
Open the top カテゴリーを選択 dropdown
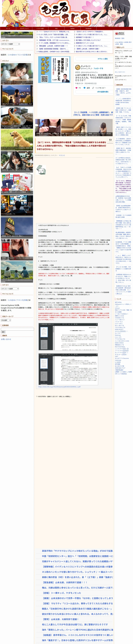[10, 44]
